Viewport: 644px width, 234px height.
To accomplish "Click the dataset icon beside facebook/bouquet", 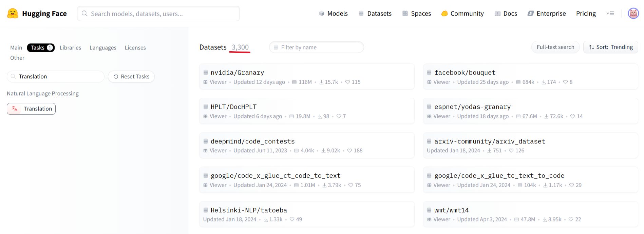I will (x=429, y=73).
